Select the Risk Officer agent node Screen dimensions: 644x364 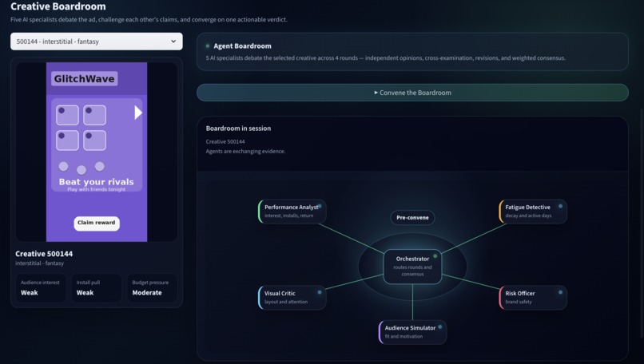pyautogui.click(x=533, y=298)
